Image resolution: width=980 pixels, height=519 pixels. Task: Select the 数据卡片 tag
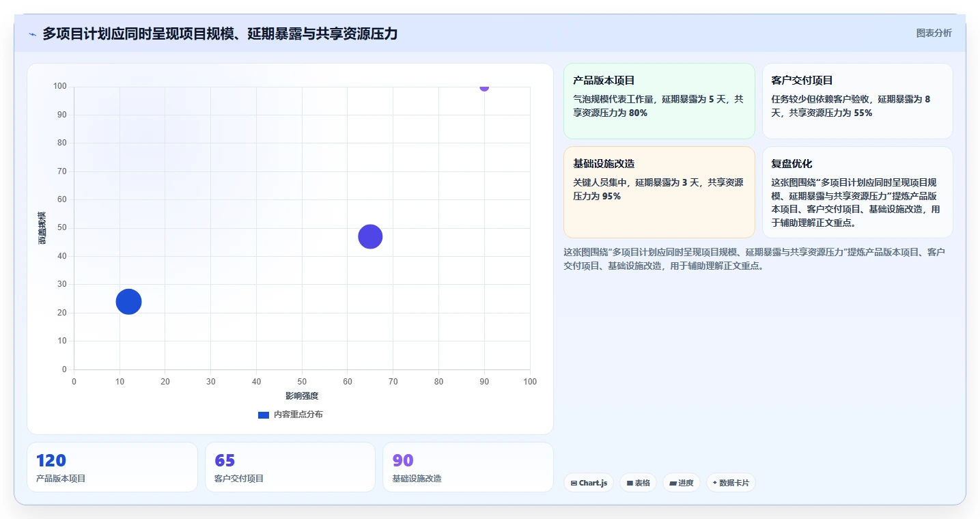point(731,483)
